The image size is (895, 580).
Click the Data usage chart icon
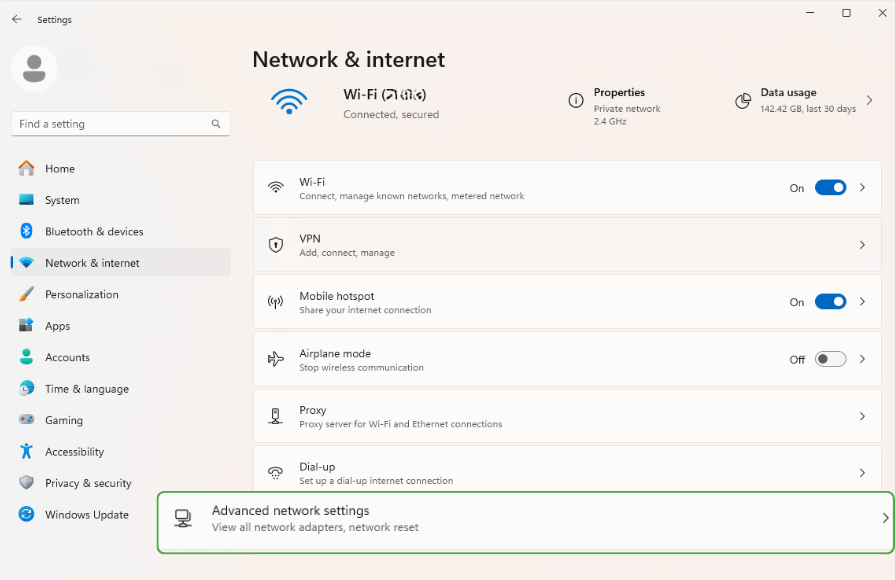(743, 100)
